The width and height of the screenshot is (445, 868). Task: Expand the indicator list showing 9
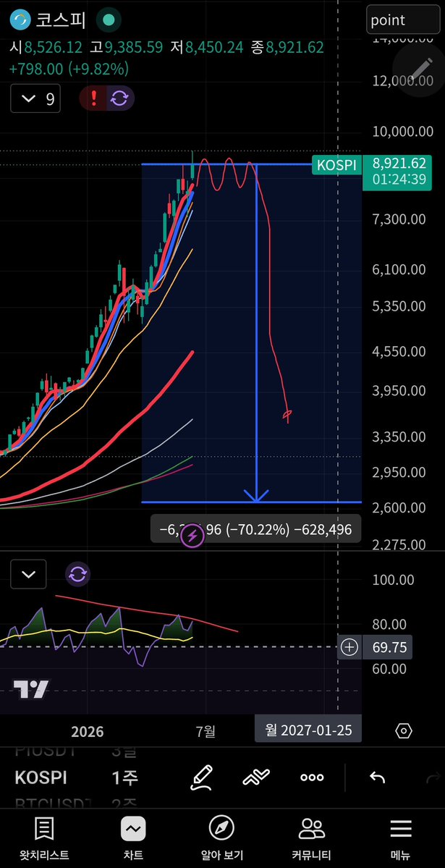pyautogui.click(x=35, y=99)
